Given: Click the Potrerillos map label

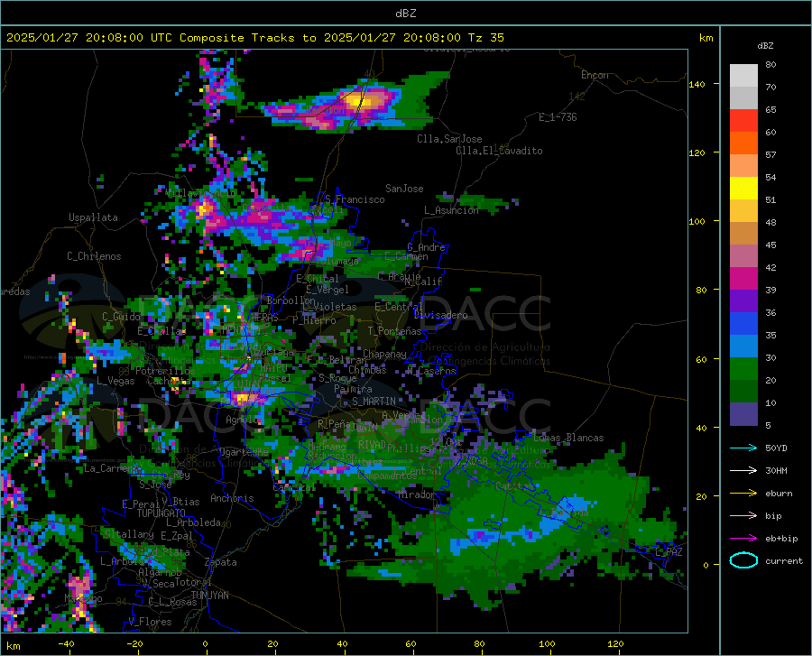Looking at the screenshot, I should tap(165, 371).
